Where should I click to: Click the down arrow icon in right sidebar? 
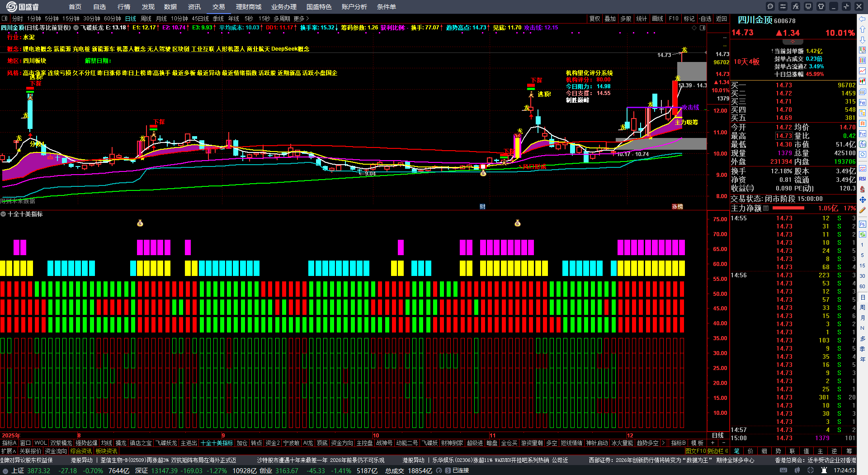click(863, 40)
